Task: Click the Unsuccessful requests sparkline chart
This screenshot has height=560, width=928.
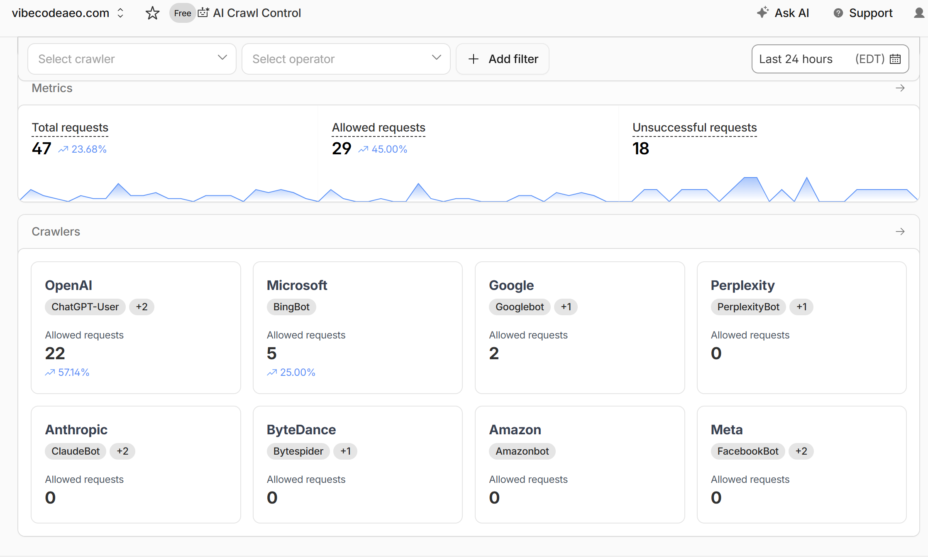Action: 768,189
